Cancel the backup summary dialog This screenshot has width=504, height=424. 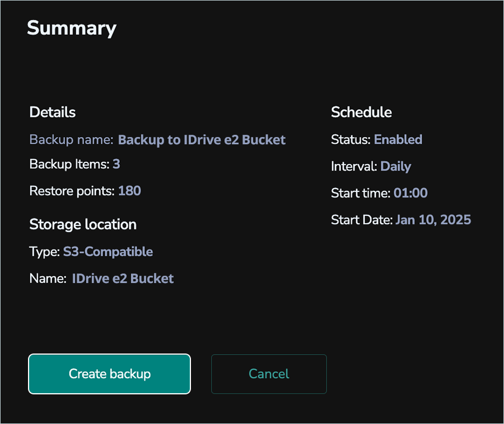click(x=269, y=374)
